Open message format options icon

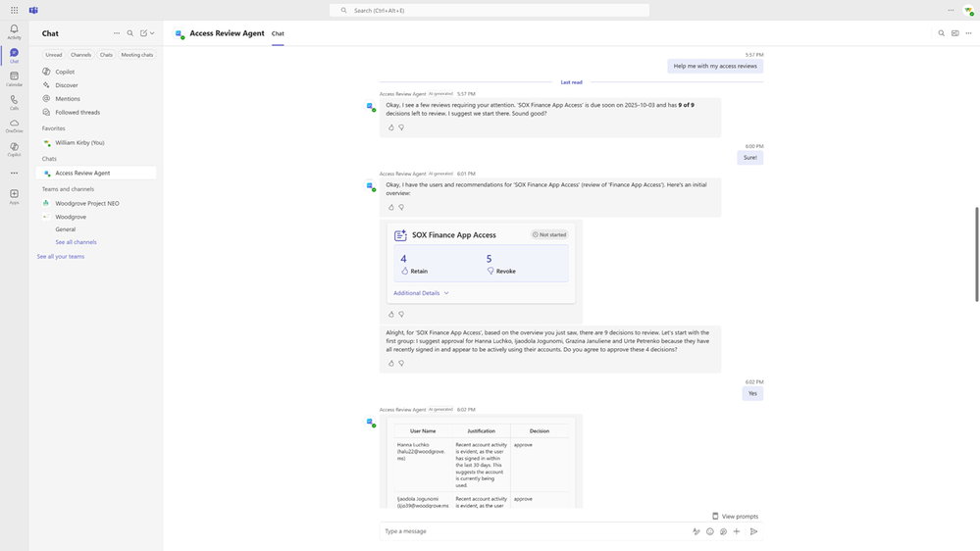[696, 531]
